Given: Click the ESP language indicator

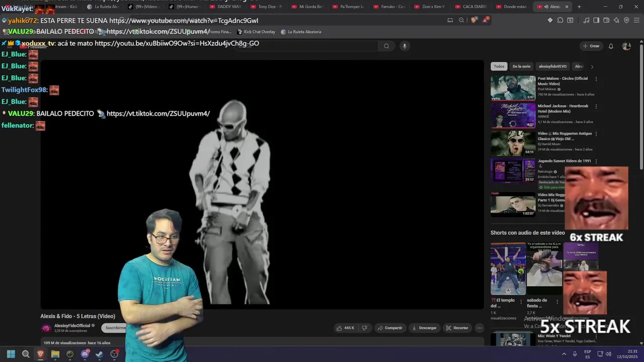Looking at the screenshot, I should point(587,354).
